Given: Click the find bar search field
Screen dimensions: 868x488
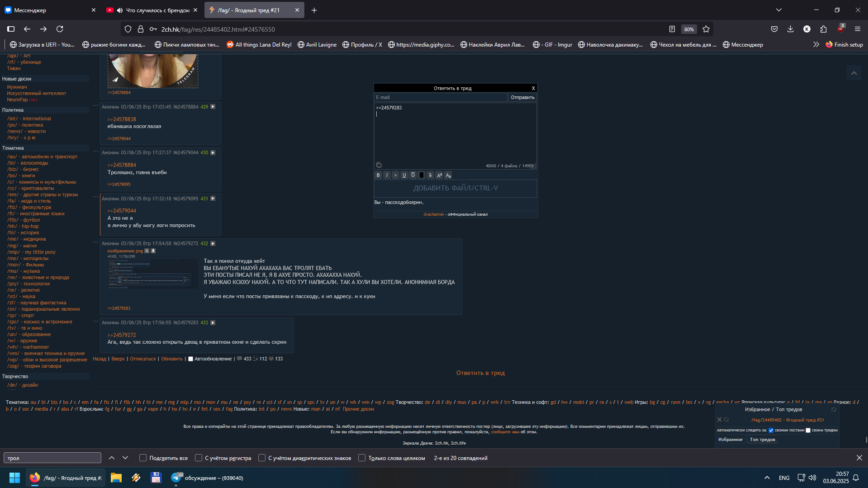Looking at the screenshot, I should [x=52, y=458].
